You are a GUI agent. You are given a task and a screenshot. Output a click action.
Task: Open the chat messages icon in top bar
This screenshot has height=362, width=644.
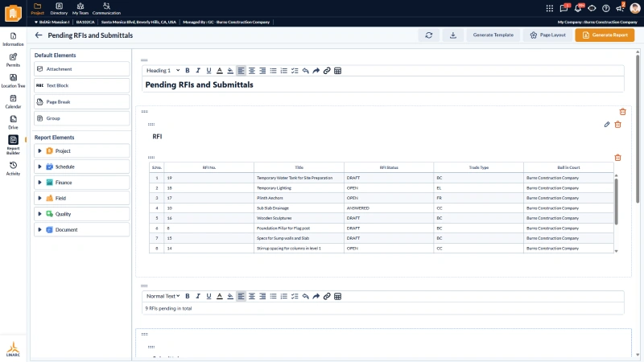(x=564, y=8)
